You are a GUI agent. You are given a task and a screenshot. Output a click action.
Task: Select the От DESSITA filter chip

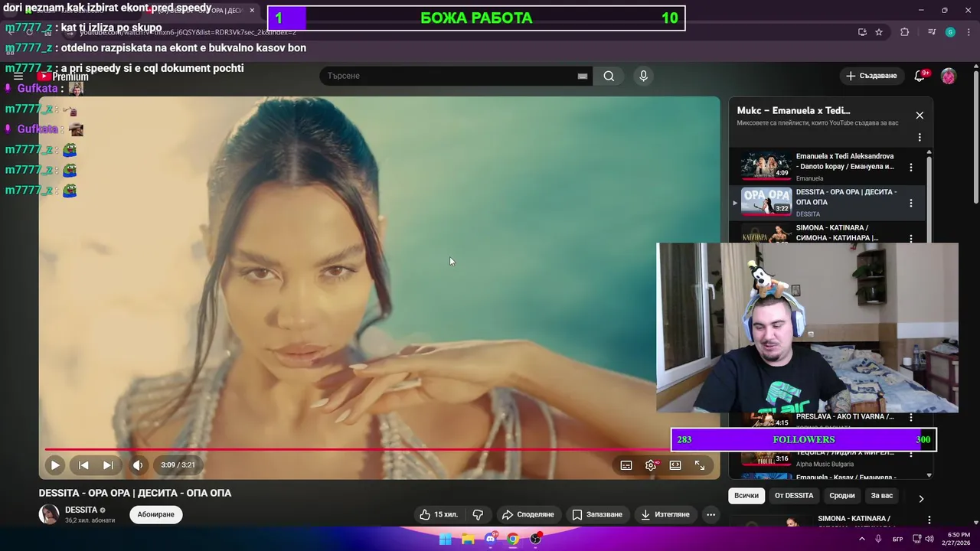coord(794,496)
